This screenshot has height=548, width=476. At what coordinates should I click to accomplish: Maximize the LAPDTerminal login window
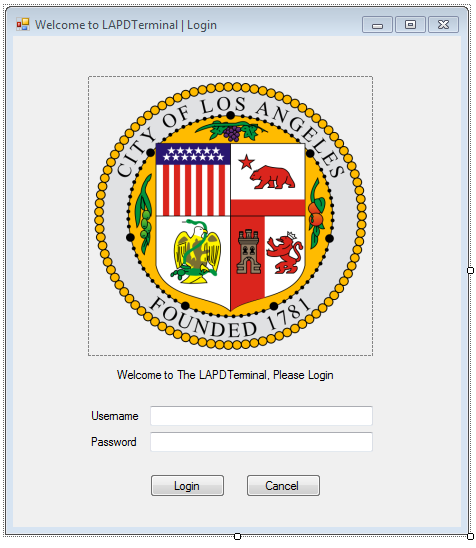[410, 24]
